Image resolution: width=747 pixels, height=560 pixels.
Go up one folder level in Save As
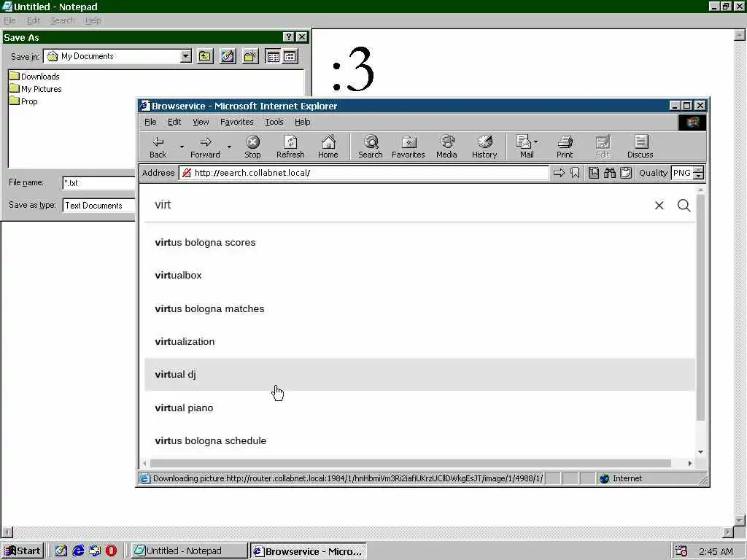(x=205, y=56)
